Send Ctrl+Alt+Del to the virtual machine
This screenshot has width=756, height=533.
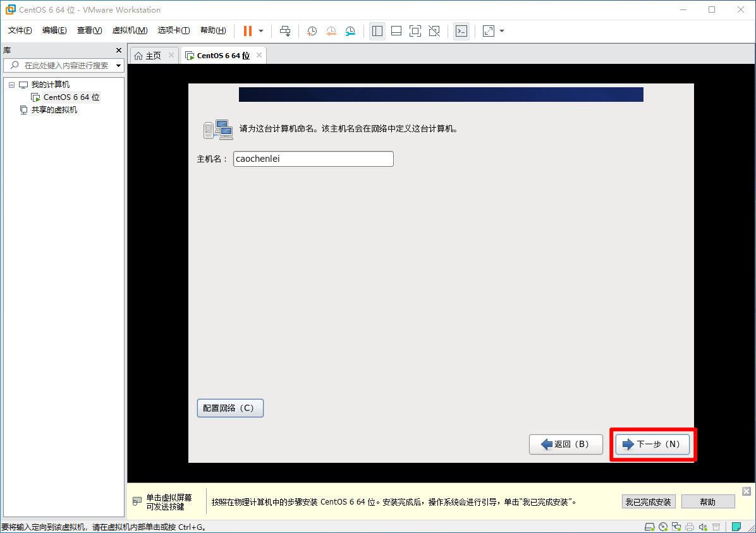(x=285, y=31)
